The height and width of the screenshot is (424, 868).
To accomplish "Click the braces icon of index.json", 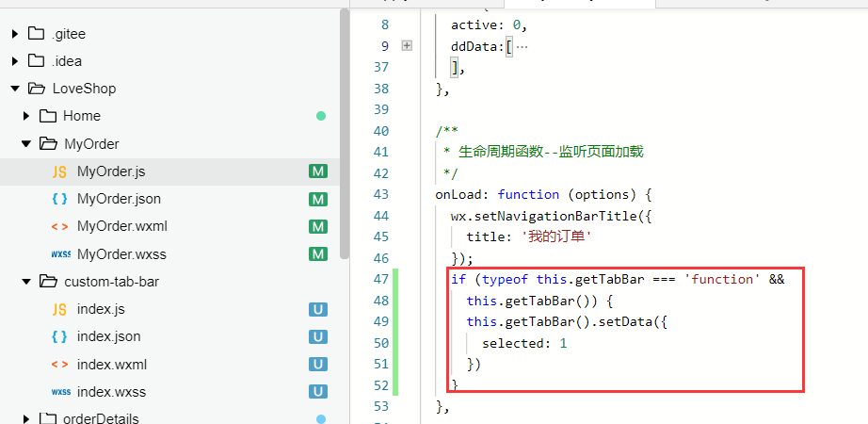I will (59, 336).
